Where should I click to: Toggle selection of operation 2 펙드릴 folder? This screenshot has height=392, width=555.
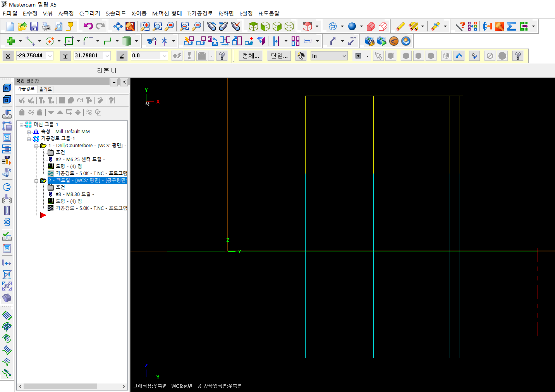pos(43,181)
